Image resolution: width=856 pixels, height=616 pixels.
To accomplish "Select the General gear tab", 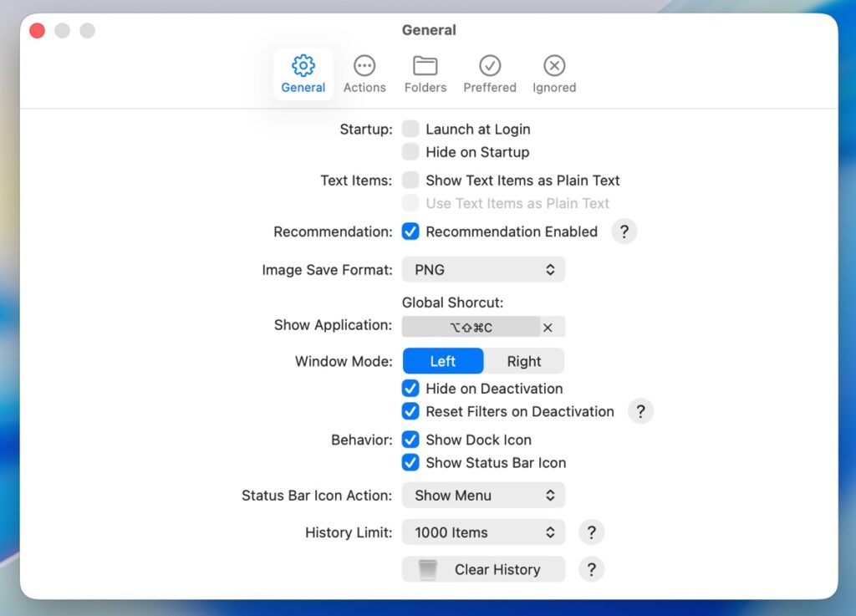I will point(303,74).
